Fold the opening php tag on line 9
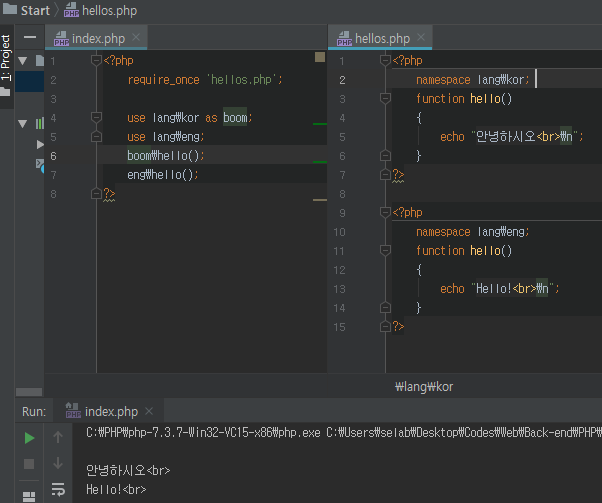602x503 pixels. tap(385, 213)
